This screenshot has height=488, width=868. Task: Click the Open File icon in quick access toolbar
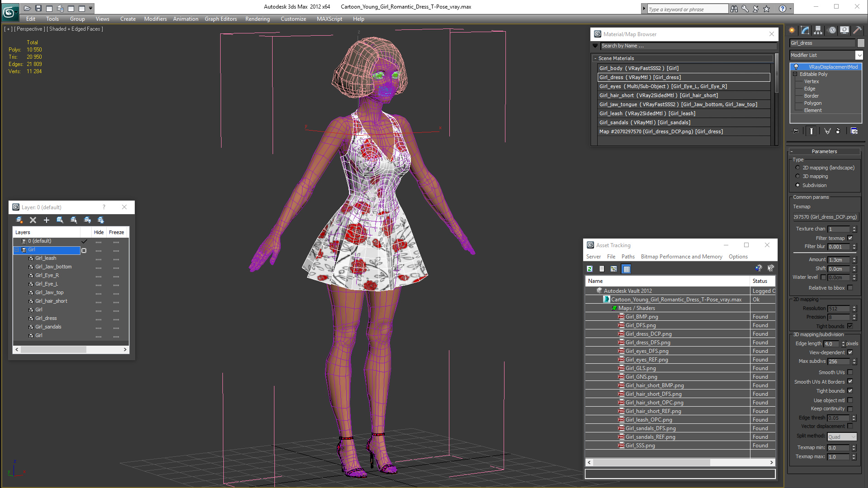28,8
